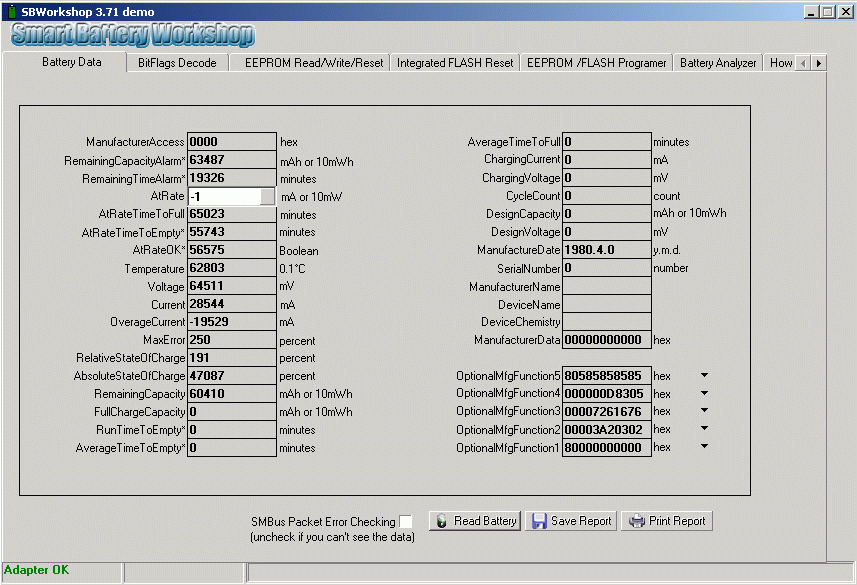Click RelativeStateOfCharge value 191

(x=232, y=358)
